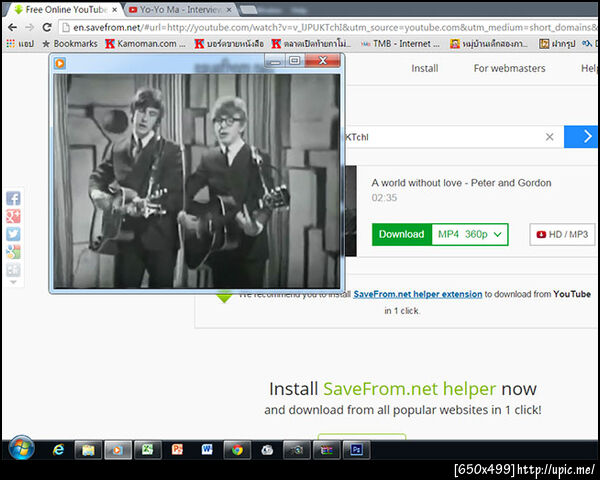Image resolution: width=600 pixels, height=480 pixels.
Task: Click the gray share icon under Google icon
Action: pyautogui.click(x=13, y=269)
